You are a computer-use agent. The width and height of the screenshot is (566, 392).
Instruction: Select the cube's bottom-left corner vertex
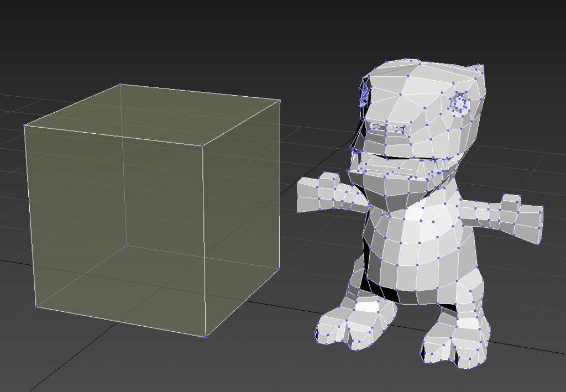[x=36, y=306]
